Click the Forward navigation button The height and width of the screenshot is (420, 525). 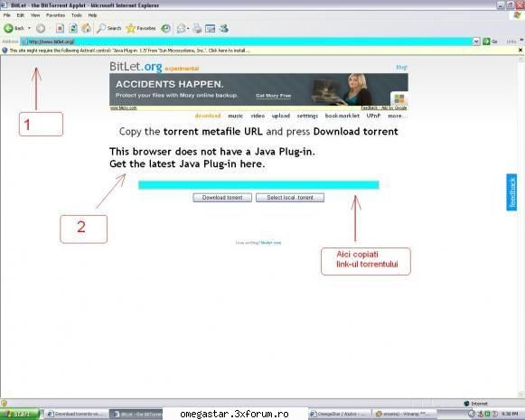tap(41, 28)
